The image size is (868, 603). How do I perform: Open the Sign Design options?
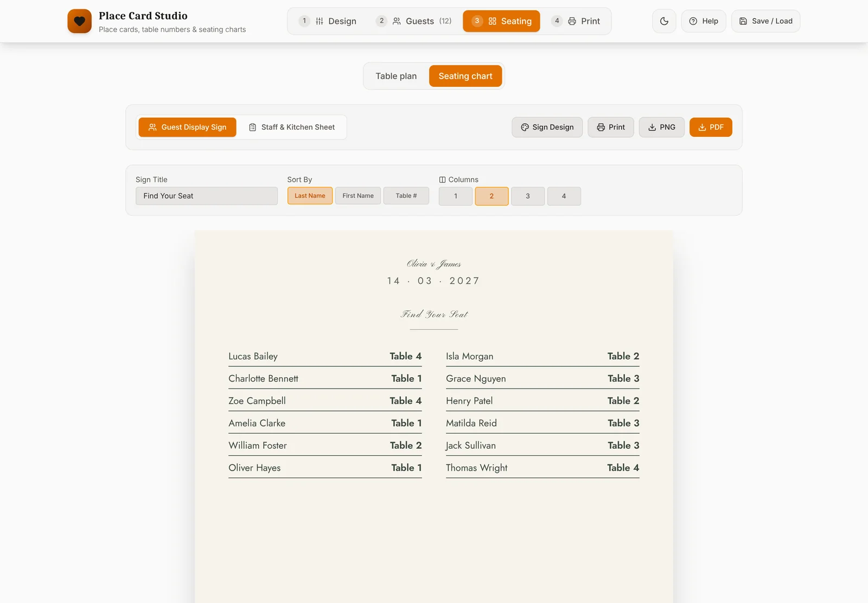pyautogui.click(x=547, y=127)
